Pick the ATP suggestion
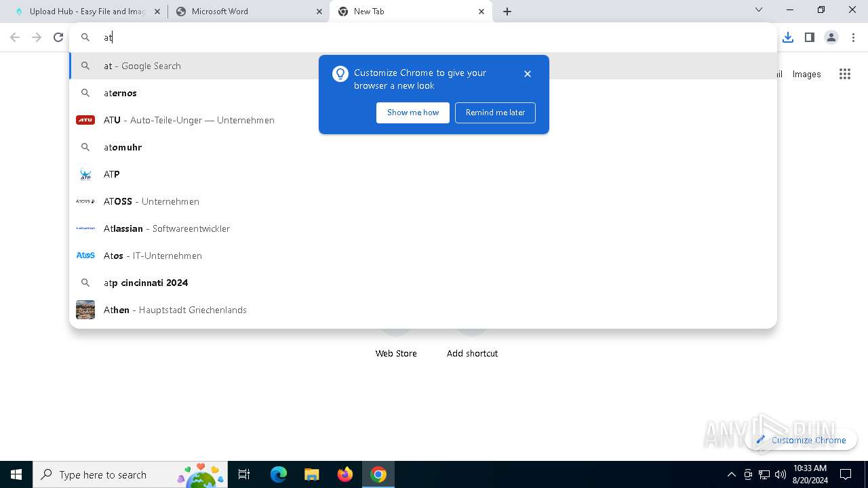Screen dimensions: 868x488 click(x=423, y=174)
